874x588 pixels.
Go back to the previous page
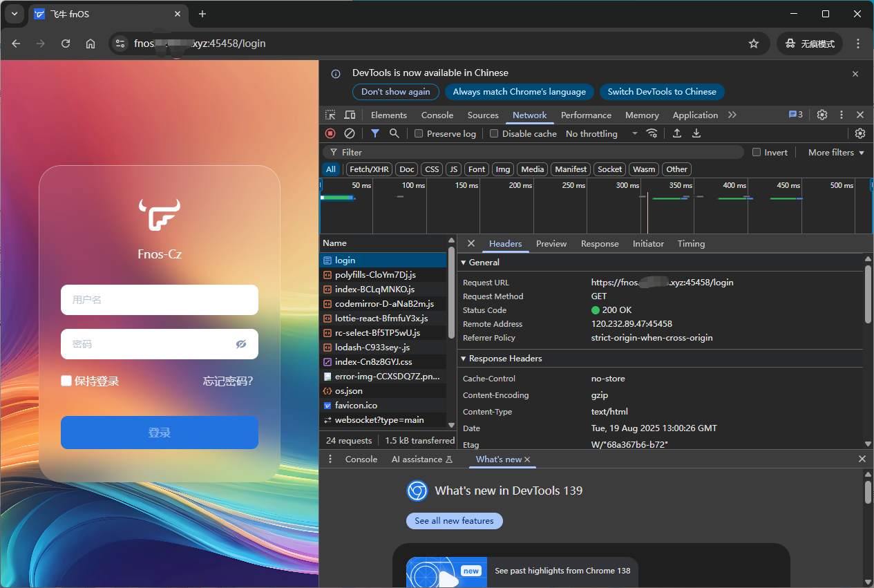coord(17,44)
